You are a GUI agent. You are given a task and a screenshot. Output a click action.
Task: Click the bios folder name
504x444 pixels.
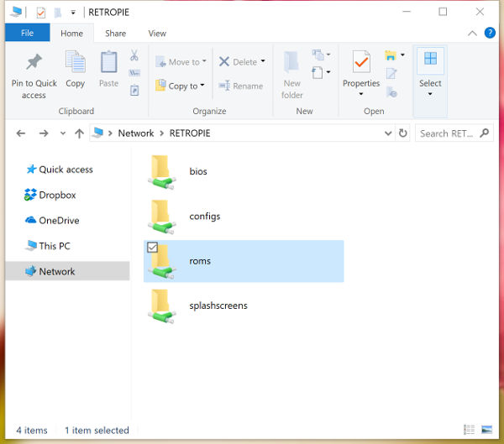[198, 171]
